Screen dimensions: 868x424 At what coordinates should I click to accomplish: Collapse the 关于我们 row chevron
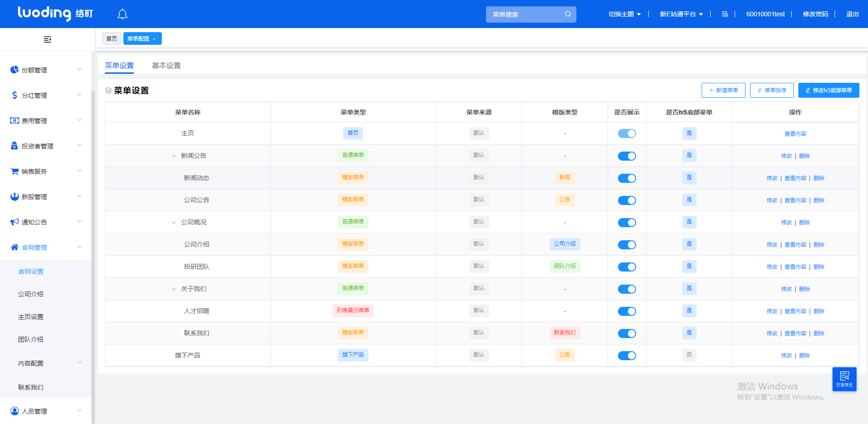click(x=174, y=289)
